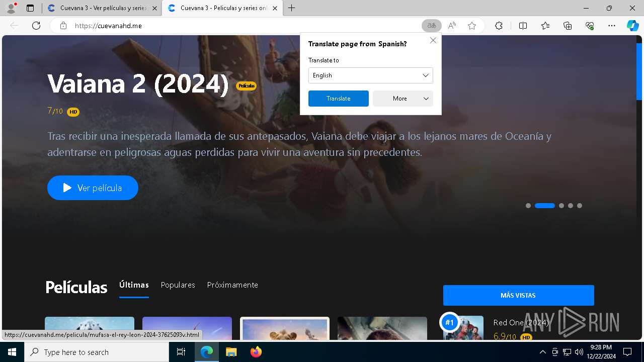Viewport: 644px width, 362px height.
Task: Close the active Cuevana 3 tab
Action: tap(275, 8)
